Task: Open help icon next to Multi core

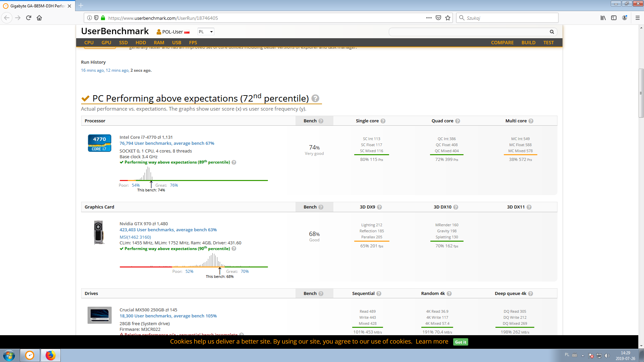Action: [x=531, y=121]
